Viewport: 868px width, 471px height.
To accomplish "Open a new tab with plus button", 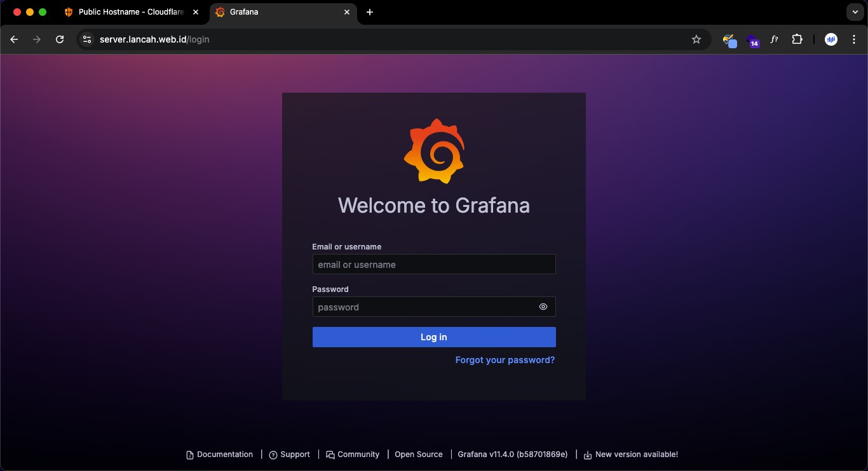I will 370,12.
